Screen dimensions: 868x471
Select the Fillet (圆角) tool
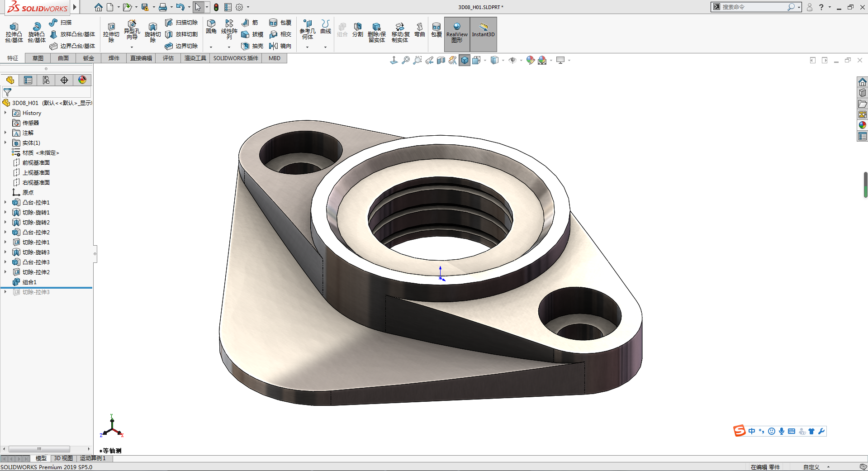(x=211, y=27)
